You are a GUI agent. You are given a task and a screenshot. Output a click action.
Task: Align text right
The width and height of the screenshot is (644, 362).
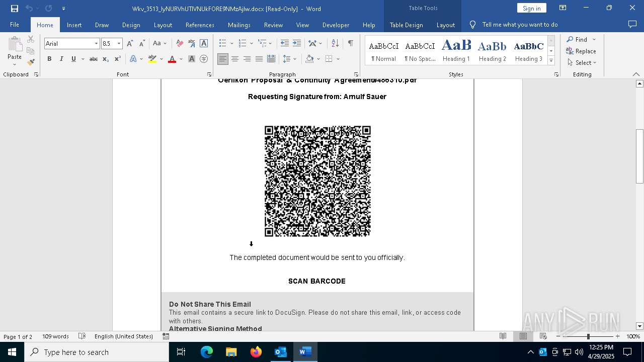pos(247,59)
